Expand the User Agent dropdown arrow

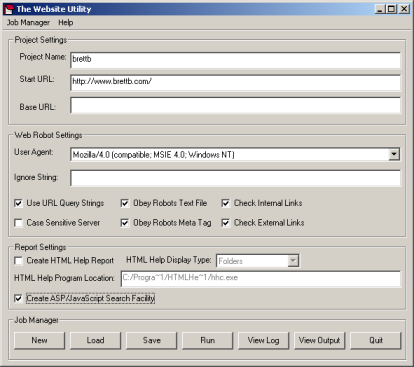coord(394,154)
